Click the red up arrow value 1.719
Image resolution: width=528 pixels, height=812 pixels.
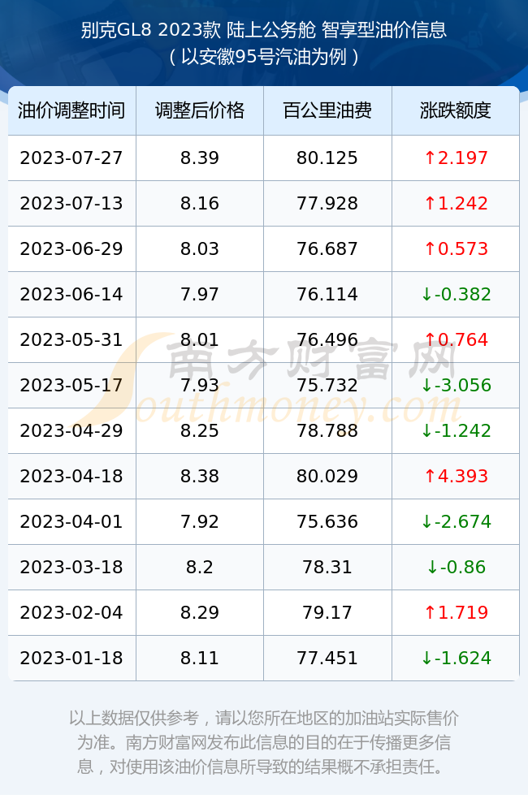[x=456, y=612]
